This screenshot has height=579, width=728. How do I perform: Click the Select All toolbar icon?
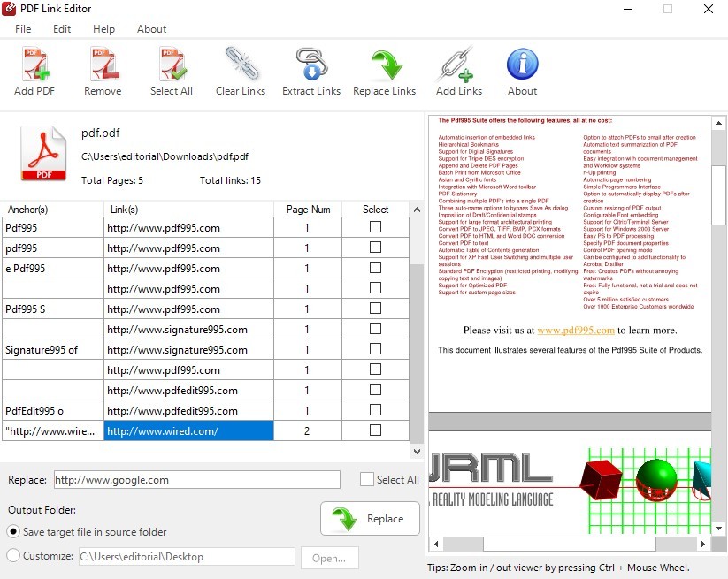(x=172, y=65)
